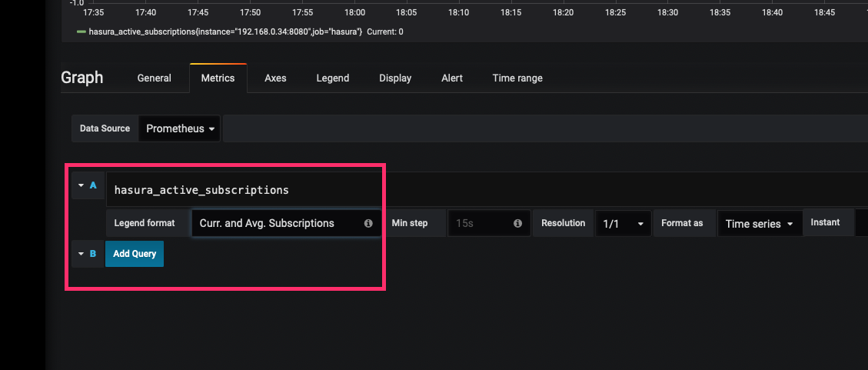Open the Prometheus data source dropdown
This screenshot has height=370, width=868.
point(179,128)
